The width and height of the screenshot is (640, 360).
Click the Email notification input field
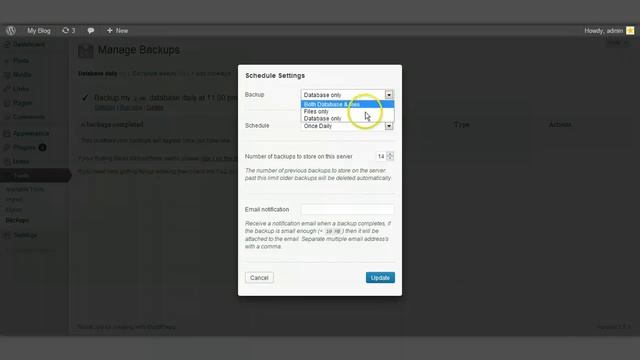[347, 209]
